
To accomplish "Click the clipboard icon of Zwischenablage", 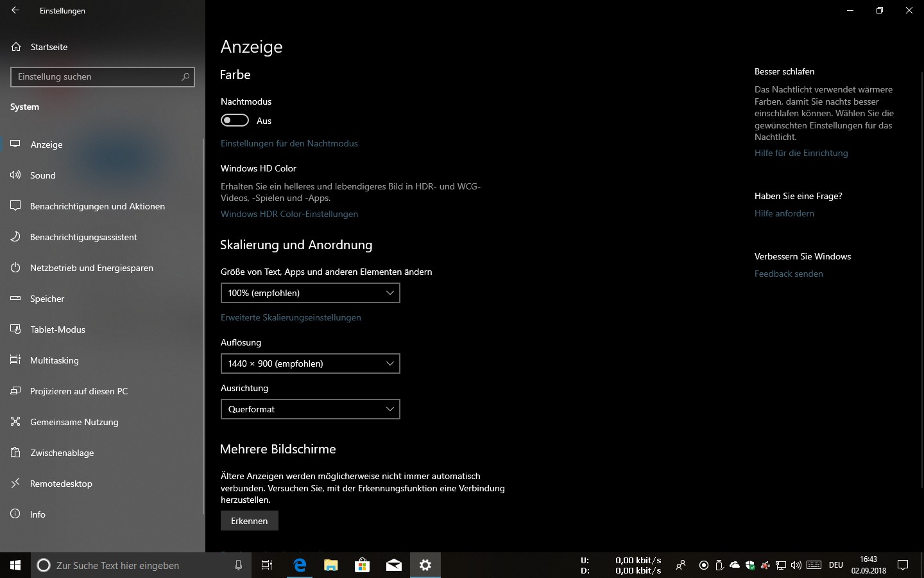I will pyautogui.click(x=15, y=452).
